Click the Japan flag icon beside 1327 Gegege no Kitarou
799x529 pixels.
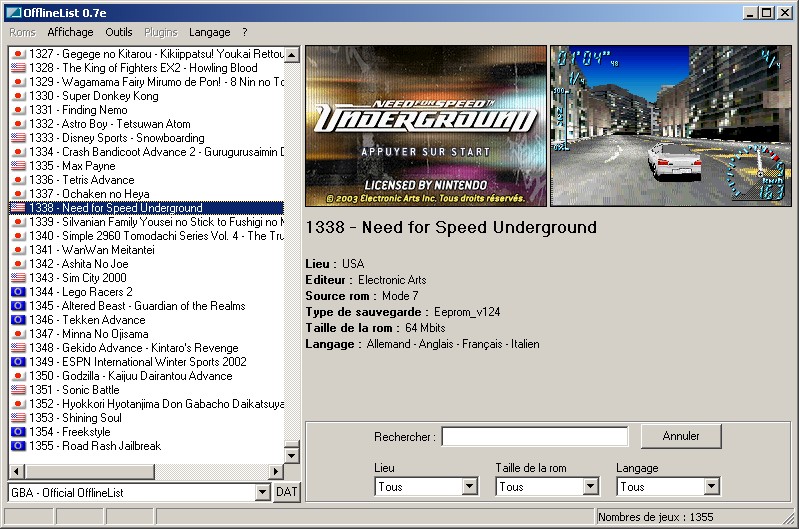pyautogui.click(x=18, y=54)
